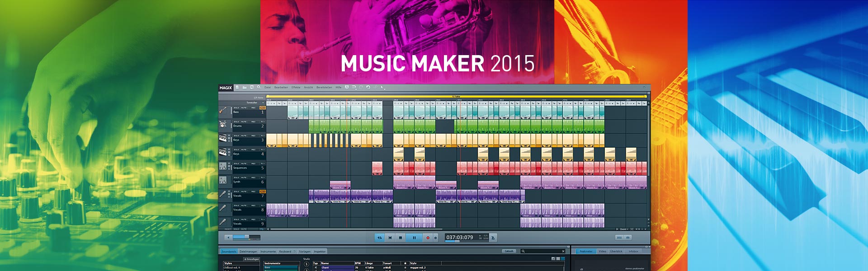Image resolution: width=868 pixels, height=271 pixels.
Task: Click the microphone icon of Vocals track 7
Action: (223, 194)
